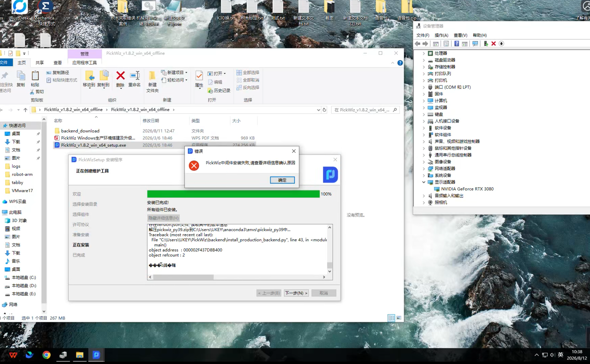Switch Explorer to large icons view
Viewport: 590px width, 364px height.
coord(399,318)
